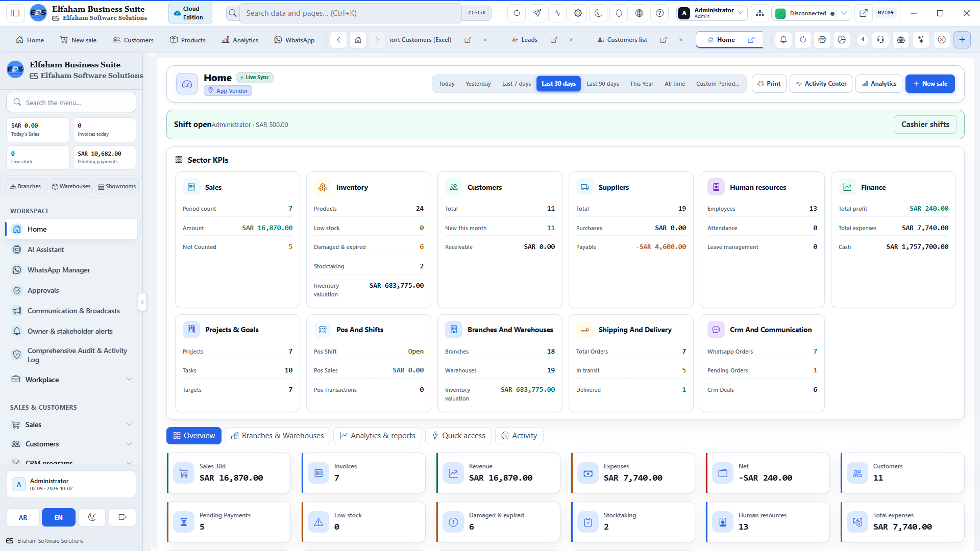Open the WhatsApp Disconnected status dropdown arrow
980x551 pixels.
coord(844,13)
